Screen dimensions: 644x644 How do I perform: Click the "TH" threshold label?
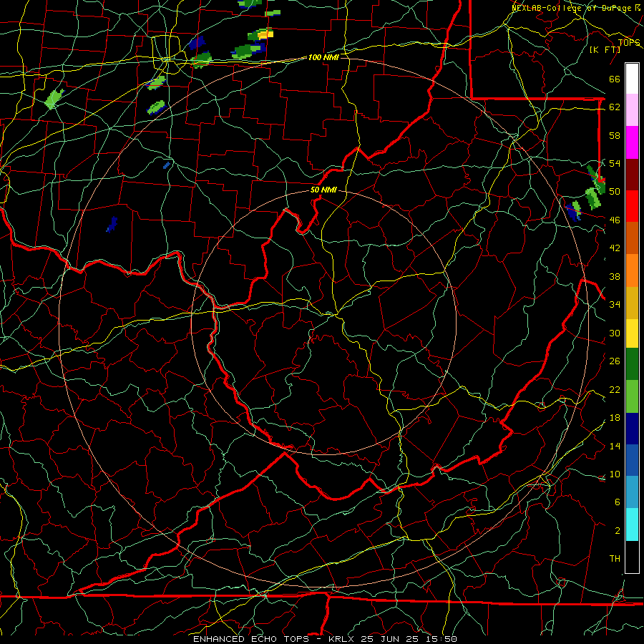(615, 559)
